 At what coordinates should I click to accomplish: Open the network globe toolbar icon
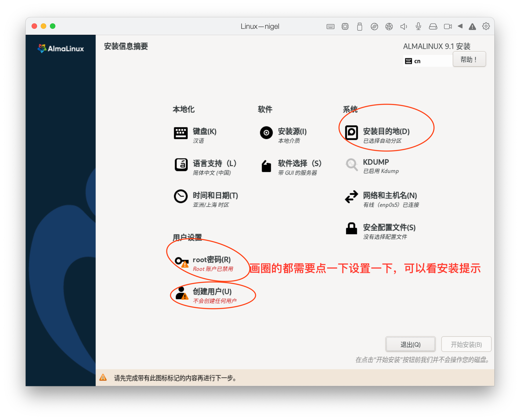coord(389,26)
